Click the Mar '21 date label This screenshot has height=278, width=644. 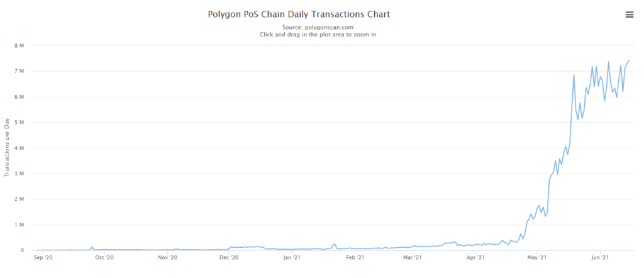click(x=413, y=257)
